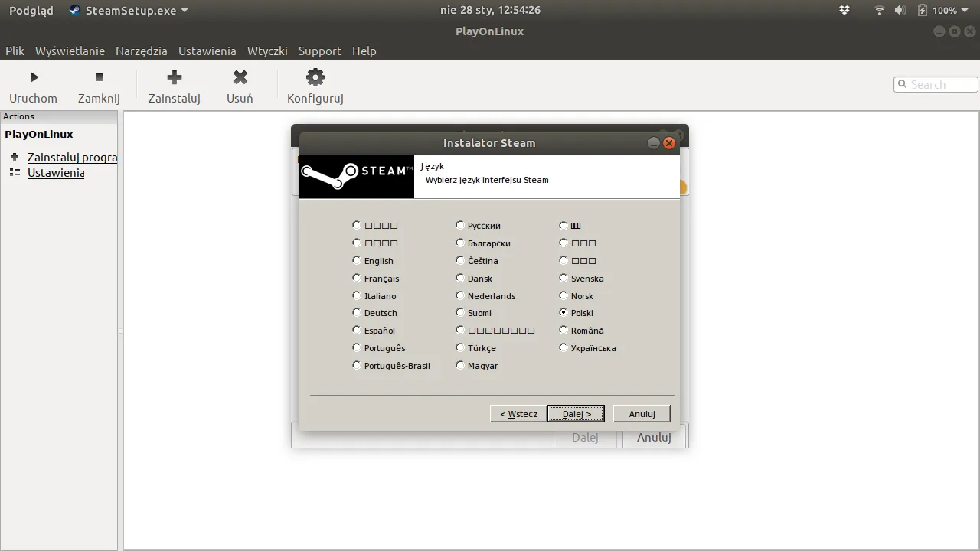The width and height of the screenshot is (980, 551).
Task: Click the Usuń cross icon
Action: (240, 77)
